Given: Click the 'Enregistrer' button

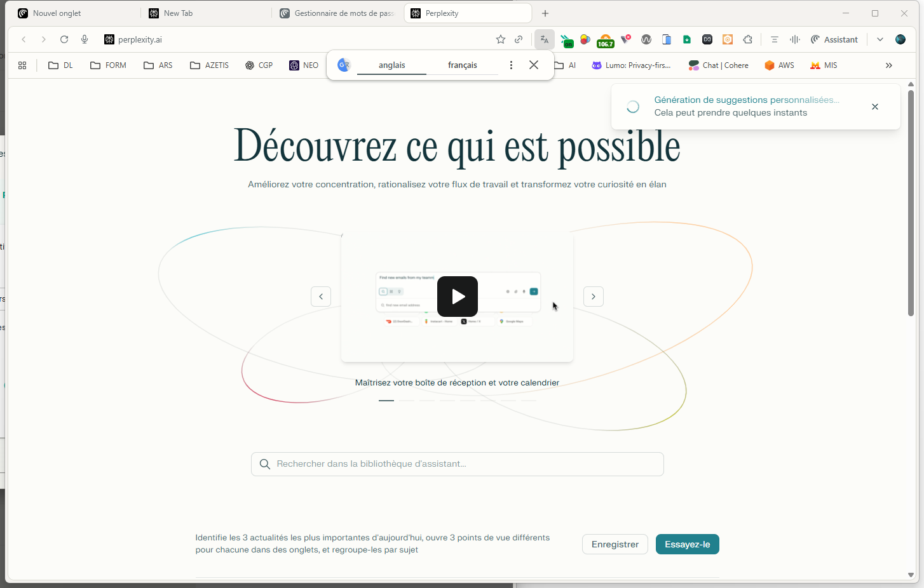Looking at the screenshot, I should pyautogui.click(x=615, y=544).
